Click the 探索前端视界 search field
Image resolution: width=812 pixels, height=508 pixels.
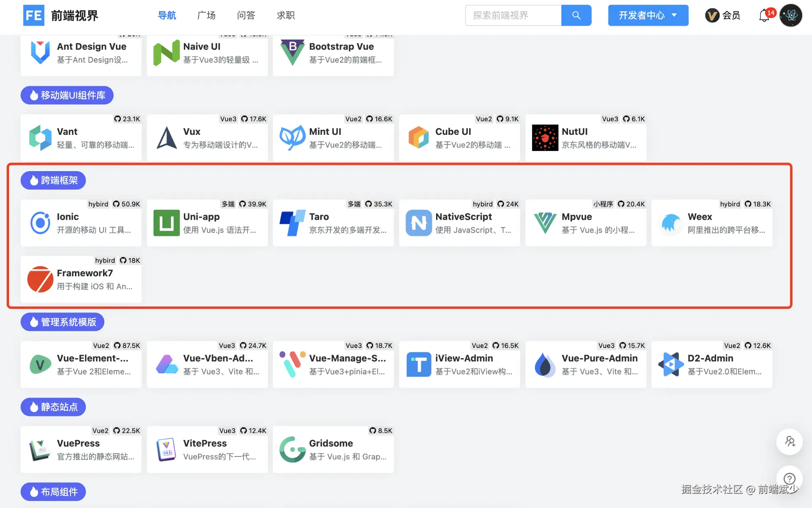(513, 15)
